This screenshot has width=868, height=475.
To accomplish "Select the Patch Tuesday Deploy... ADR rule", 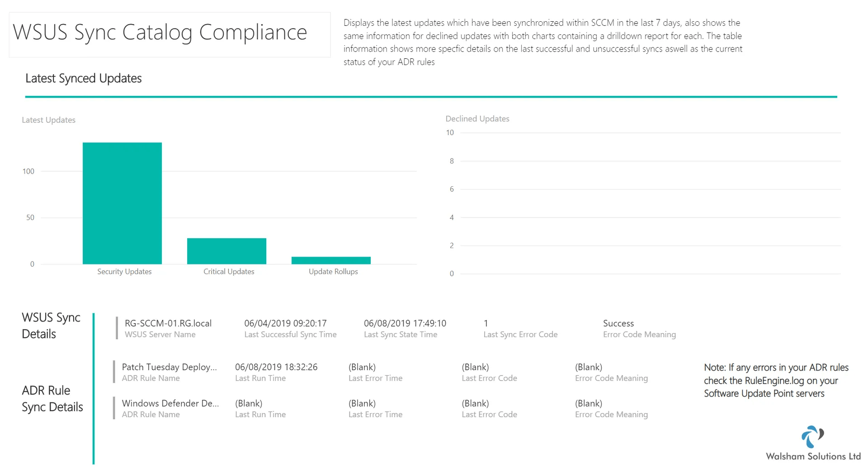I will tap(170, 367).
